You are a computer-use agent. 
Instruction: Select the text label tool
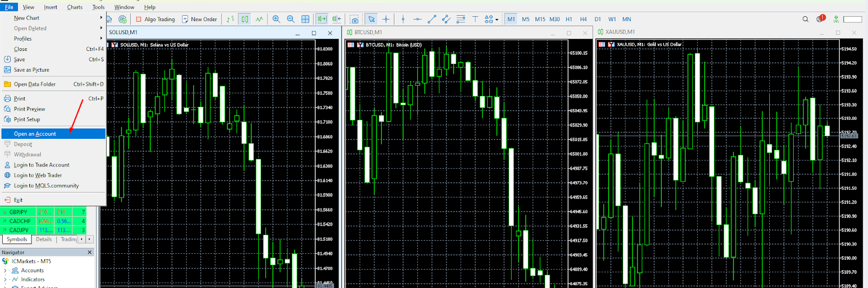coord(475,19)
